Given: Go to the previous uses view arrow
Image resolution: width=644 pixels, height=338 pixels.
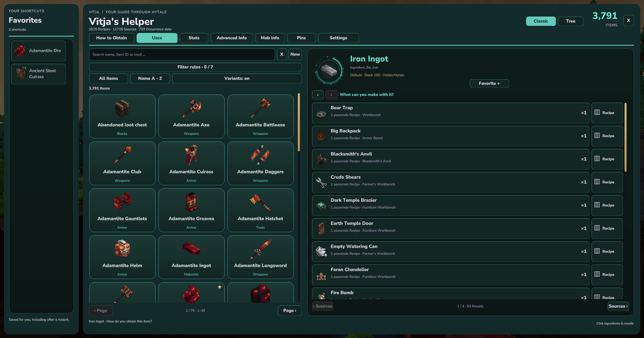Looking at the screenshot, I should coord(318,95).
